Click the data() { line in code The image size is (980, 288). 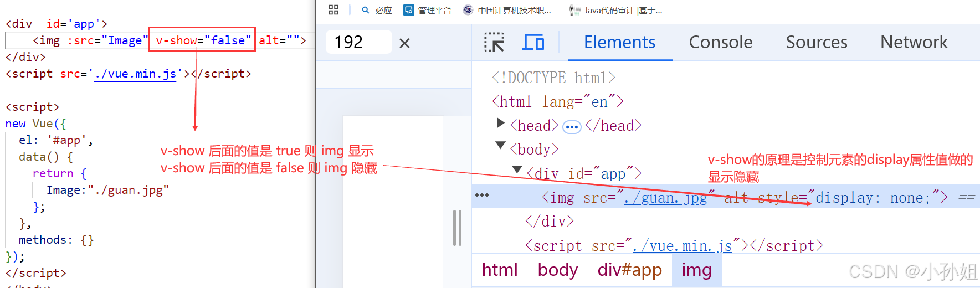(x=46, y=157)
